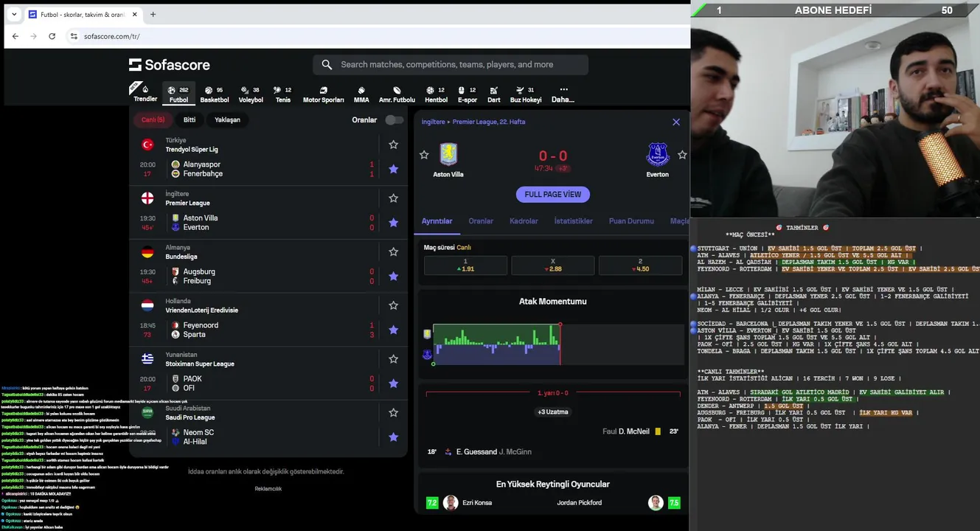Open a new browser tab

[153, 14]
